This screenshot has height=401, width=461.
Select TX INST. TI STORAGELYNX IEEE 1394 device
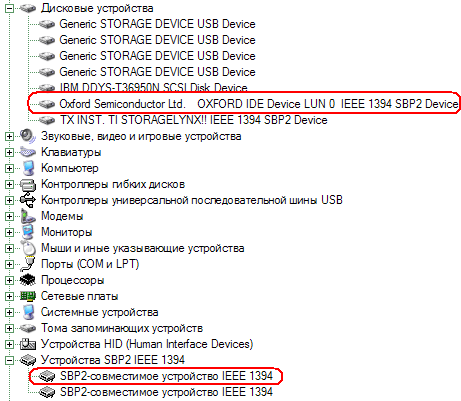[x=194, y=120]
